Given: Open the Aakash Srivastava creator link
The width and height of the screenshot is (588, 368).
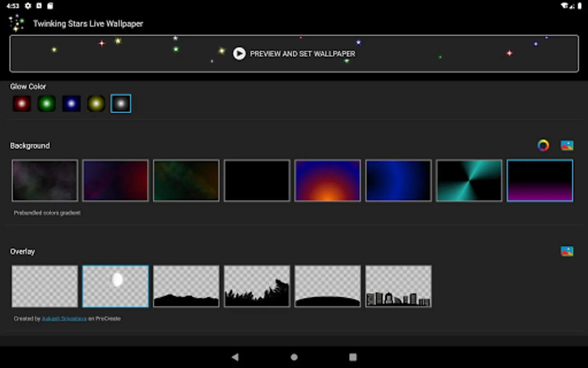Looking at the screenshot, I should point(64,319).
